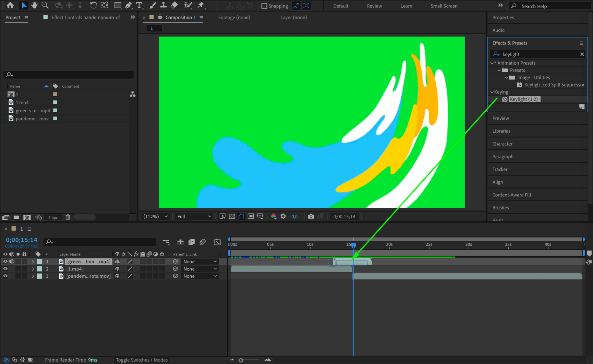Open the magnification 112% dropdown
This screenshot has height=364, width=593.
(156, 216)
